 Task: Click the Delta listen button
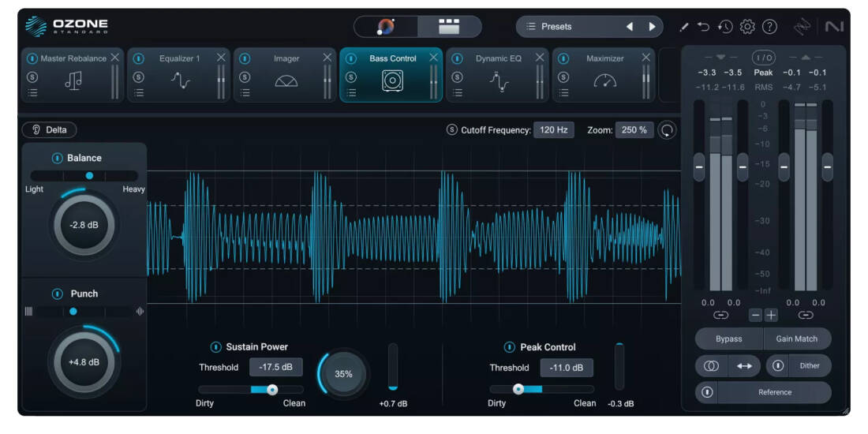coord(49,130)
